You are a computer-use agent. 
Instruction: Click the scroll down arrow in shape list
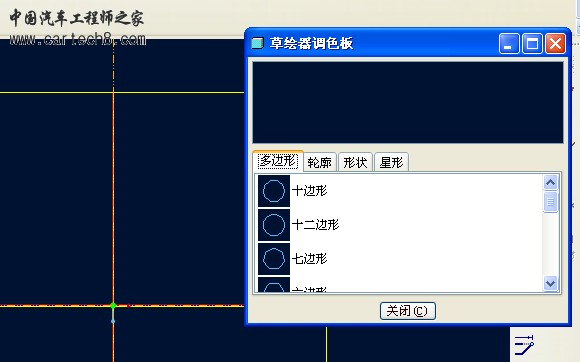[550, 284]
